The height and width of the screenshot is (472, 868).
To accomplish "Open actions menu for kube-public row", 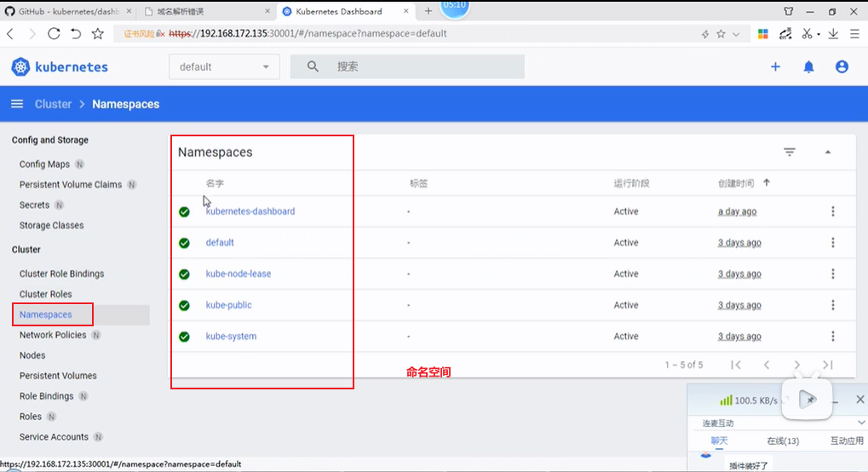I will click(832, 305).
